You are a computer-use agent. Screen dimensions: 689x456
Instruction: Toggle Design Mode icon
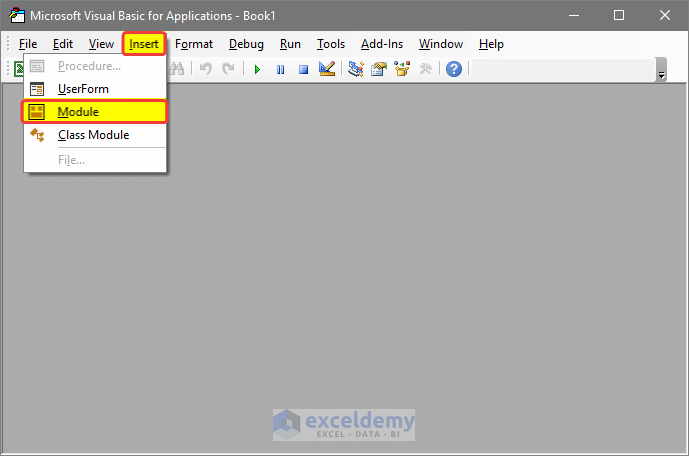point(326,69)
